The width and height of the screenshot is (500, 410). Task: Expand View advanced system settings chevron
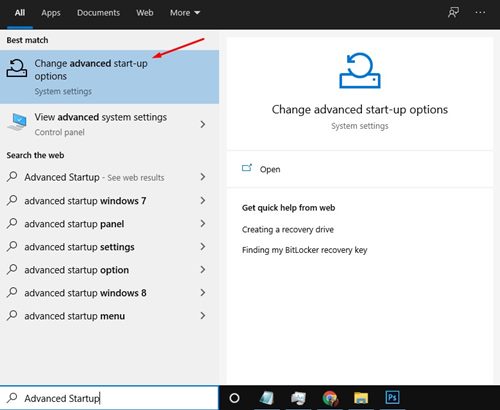coord(203,124)
